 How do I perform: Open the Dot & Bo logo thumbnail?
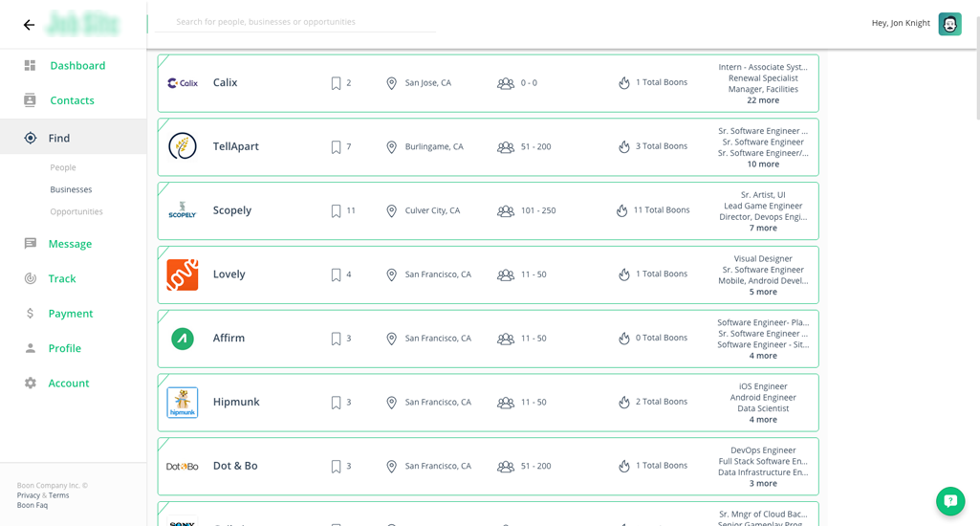(x=183, y=466)
